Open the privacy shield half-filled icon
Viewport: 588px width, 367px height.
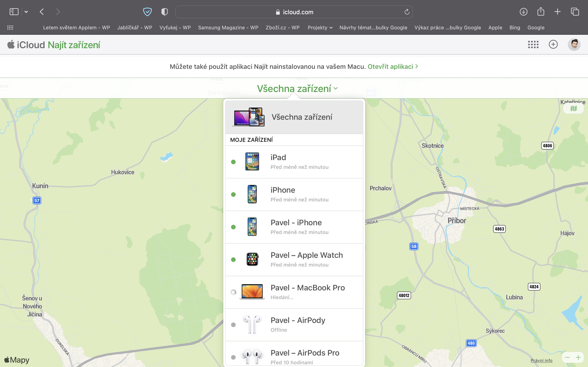[164, 12]
